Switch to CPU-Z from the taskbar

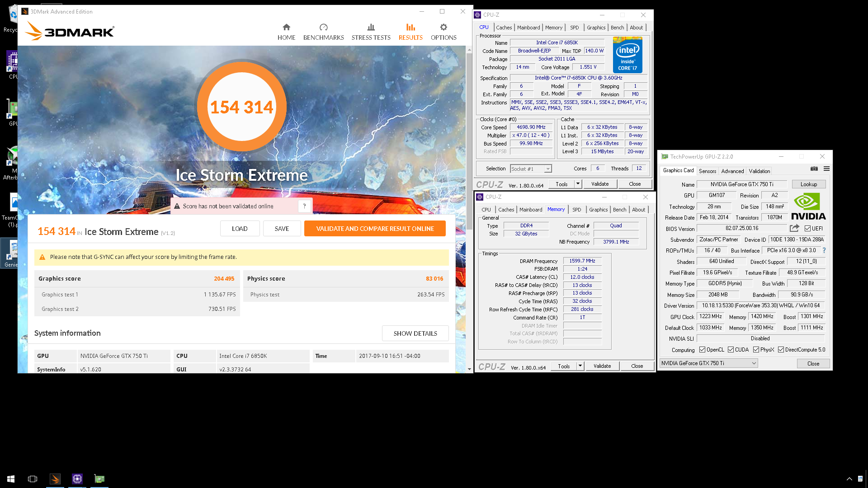click(77, 479)
